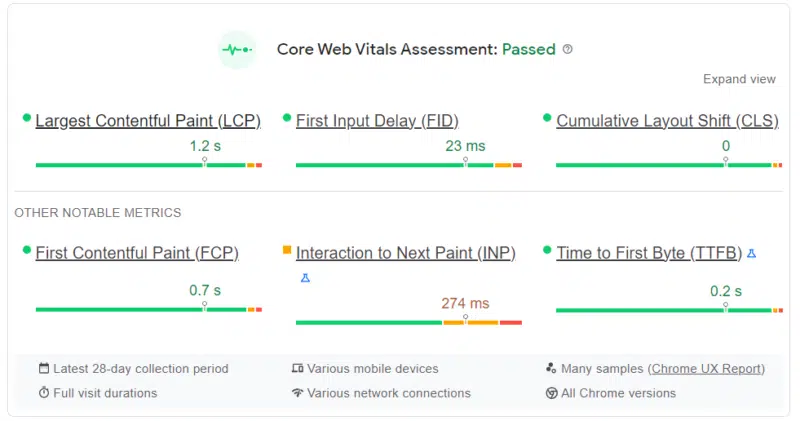This screenshot has width=800, height=421.
Task: Follow the Chrome UX Report link
Action: (707, 369)
